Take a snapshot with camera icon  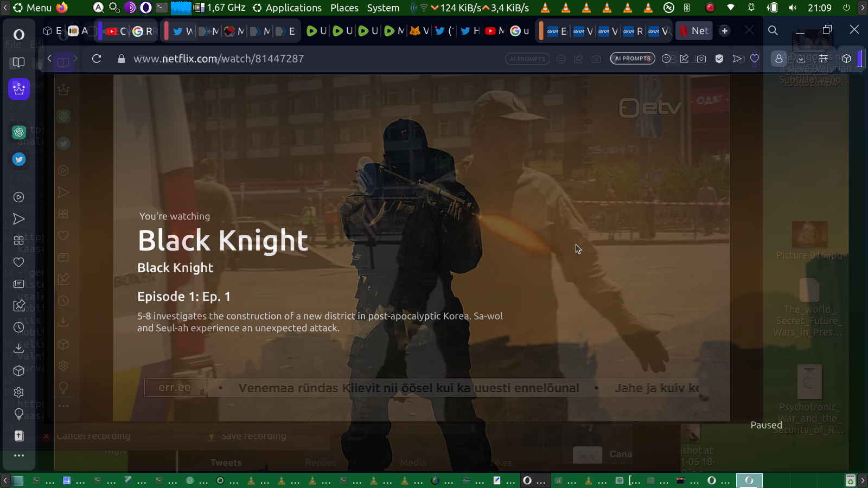pyautogui.click(x=701, y=59)
